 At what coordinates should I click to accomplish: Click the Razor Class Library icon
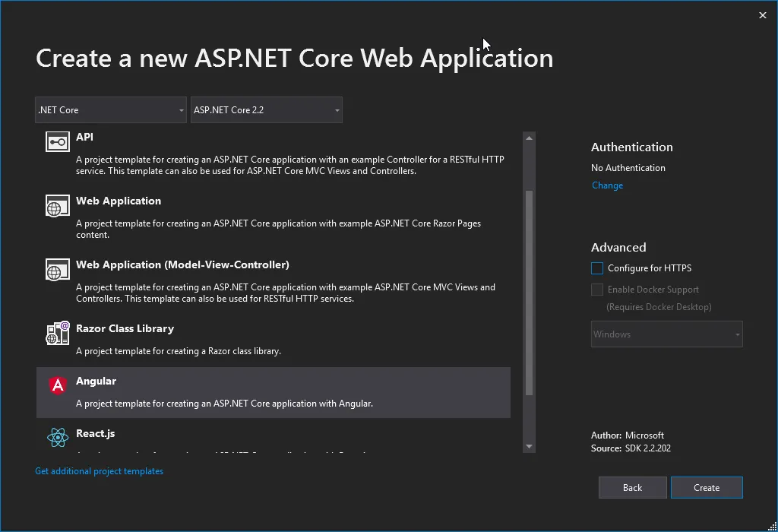pos(58,334)
